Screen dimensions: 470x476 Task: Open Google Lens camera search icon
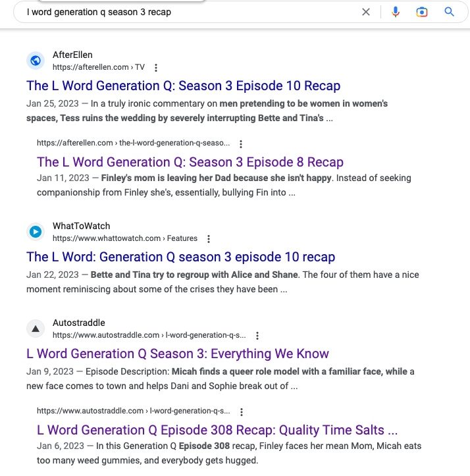pos(422,12)
